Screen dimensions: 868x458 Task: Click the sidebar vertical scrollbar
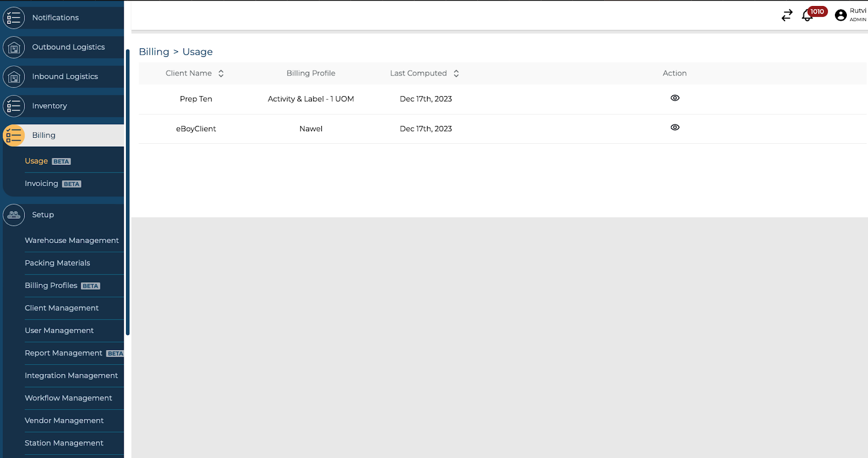coord(127,190)
